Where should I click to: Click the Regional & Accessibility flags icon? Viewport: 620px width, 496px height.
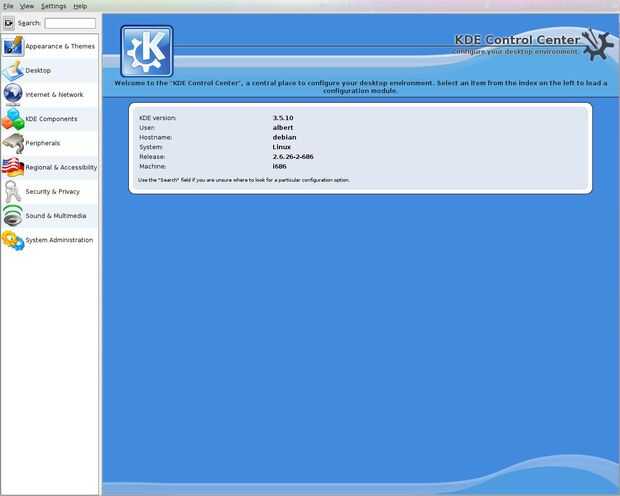[x=13, y=167]
